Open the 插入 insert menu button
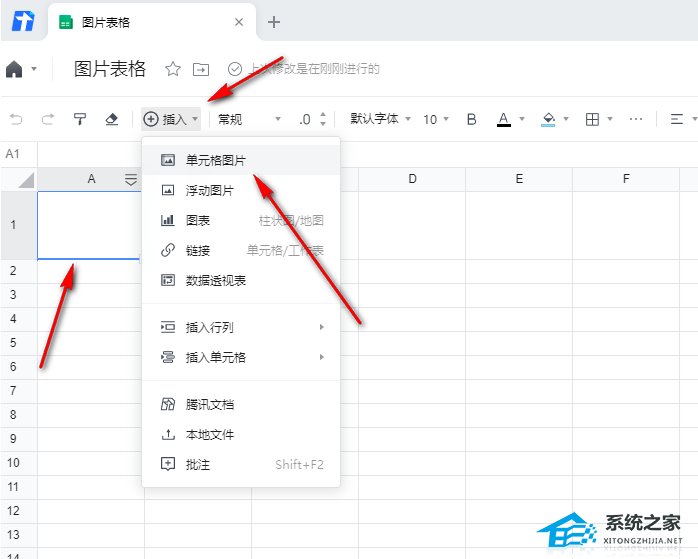The image size is (698, 559). click(171, 119)
